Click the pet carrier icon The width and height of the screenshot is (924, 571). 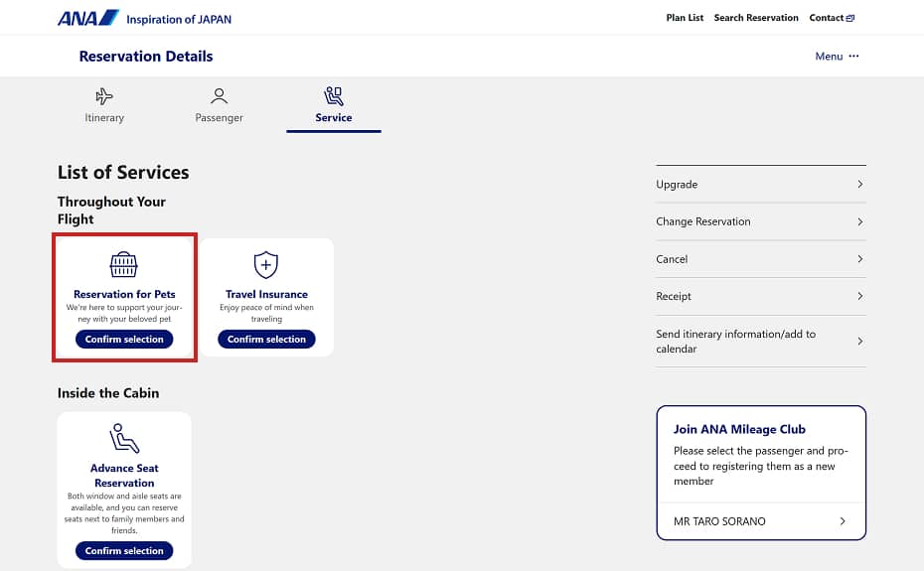point(124,264)
